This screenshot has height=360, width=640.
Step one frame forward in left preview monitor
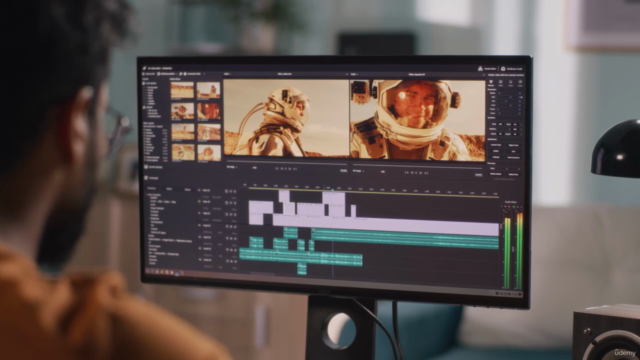[x=290, y=169]
